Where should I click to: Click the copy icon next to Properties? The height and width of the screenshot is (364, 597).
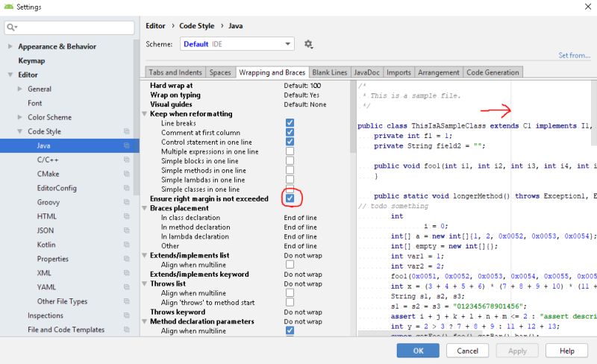[126, 259]
